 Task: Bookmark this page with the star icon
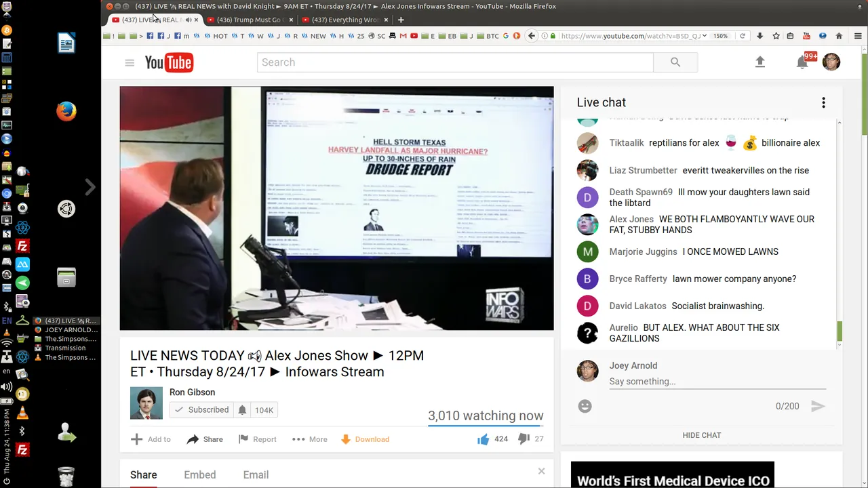(776, 36)
